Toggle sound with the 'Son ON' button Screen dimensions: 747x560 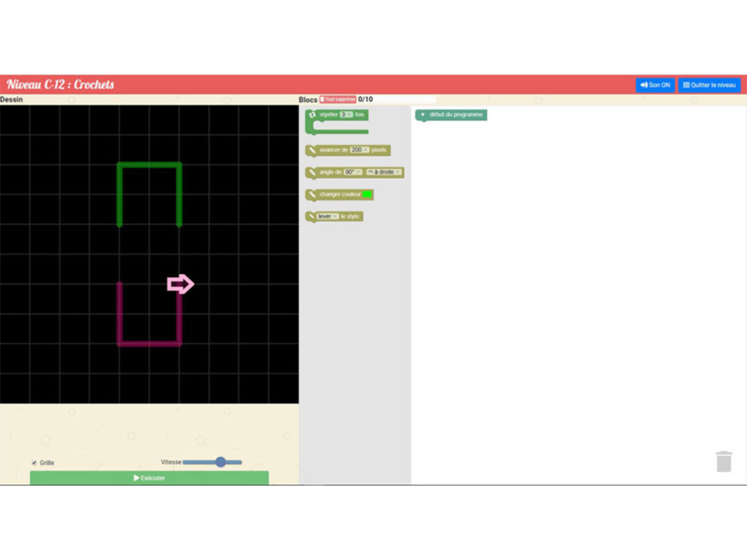[x=654, y=85]
